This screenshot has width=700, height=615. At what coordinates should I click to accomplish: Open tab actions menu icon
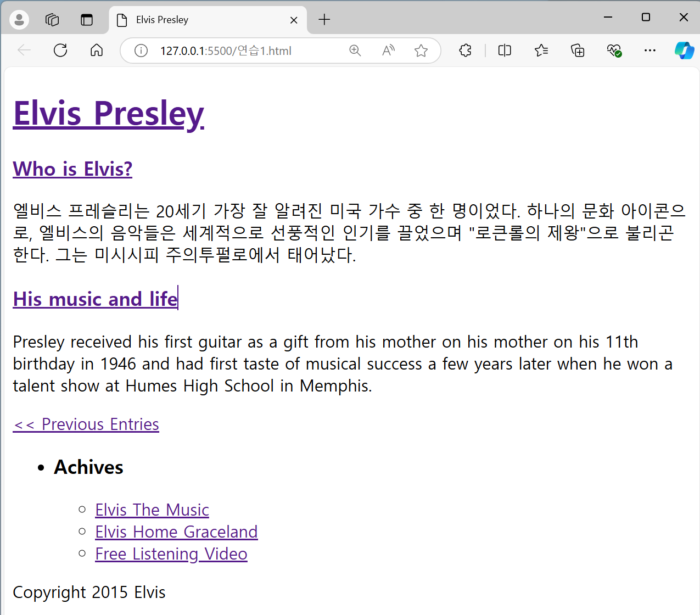(87, 20)
